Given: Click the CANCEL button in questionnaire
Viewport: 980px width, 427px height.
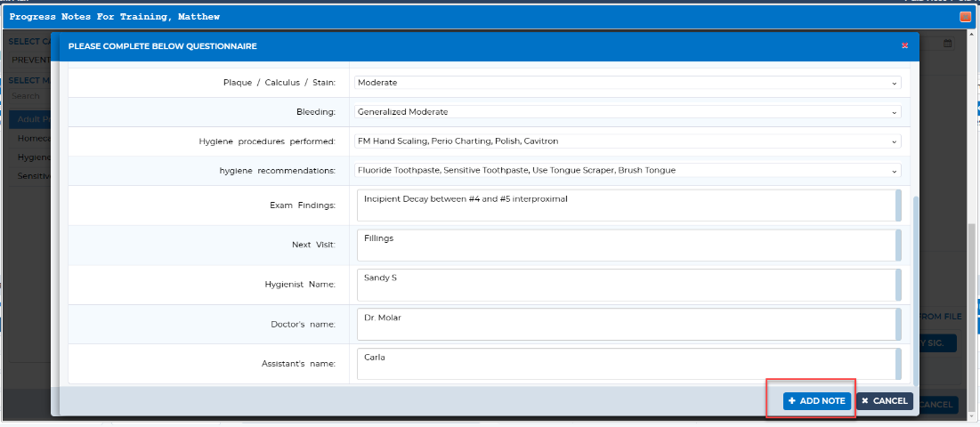Looking at the screenshot, I should pyautogui.click(x=885, y=401).
